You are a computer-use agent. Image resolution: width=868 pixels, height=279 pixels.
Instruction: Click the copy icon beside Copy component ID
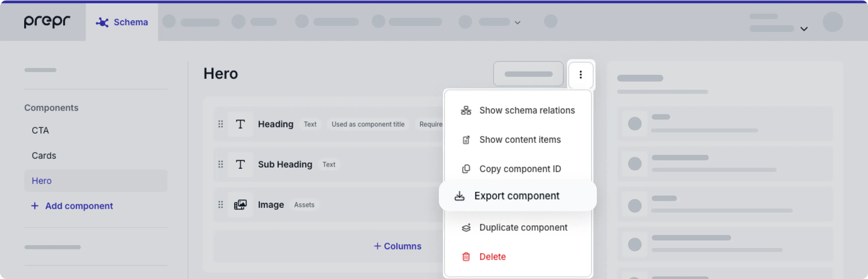pyautogui.click(x=466, y=169)
